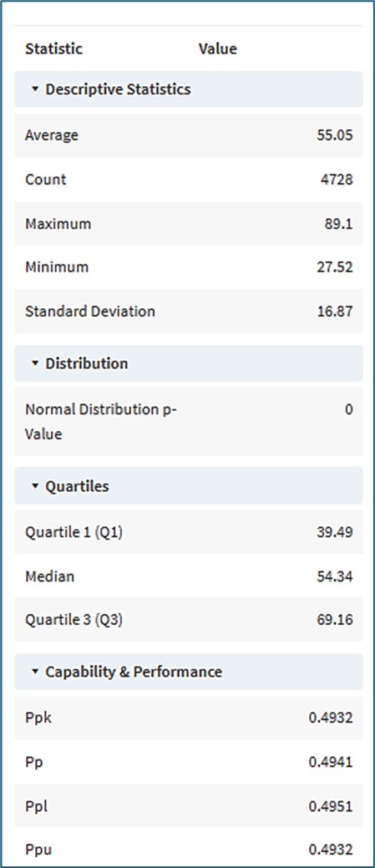Select the Standard Deviation row
This screenshot has width=375, height=868.
[189, 311]
